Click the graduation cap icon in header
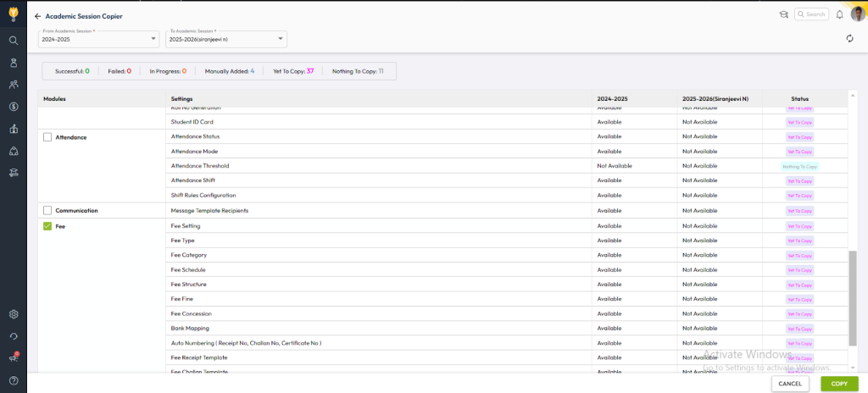This screenshot has width=868, height=393. [782, 14]
